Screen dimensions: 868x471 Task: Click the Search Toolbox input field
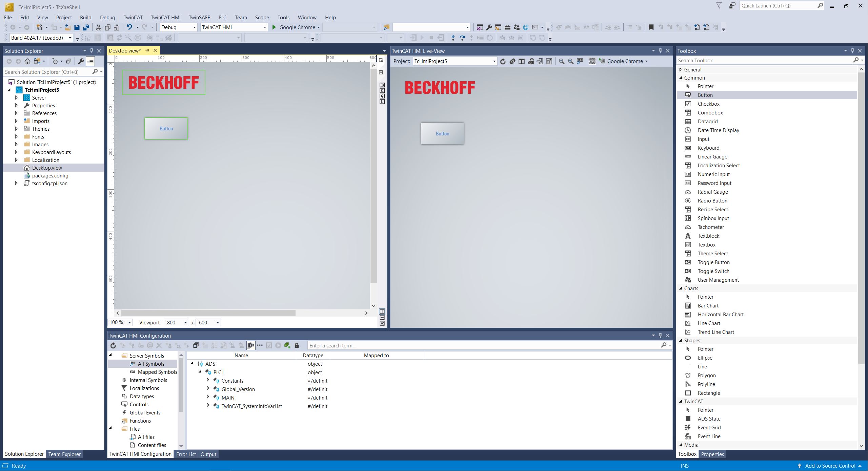(764, 60)
